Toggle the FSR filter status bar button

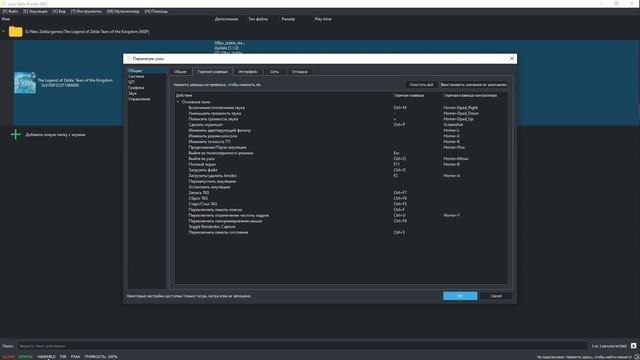tap(63, 357)
